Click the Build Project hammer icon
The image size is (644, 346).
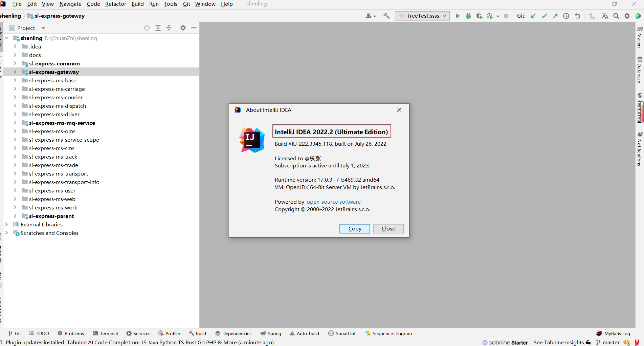pos(386,16)
